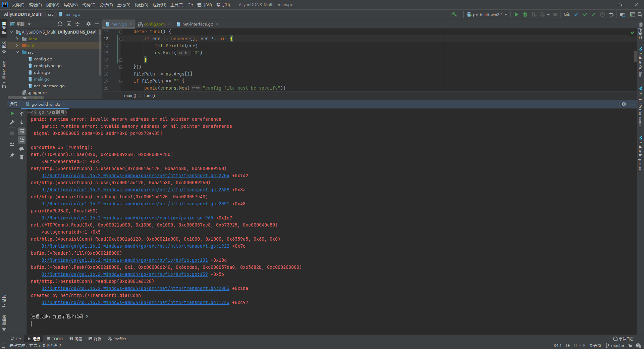This screenshot has width=644, height=349.
Task: Toggle the Flutter Outline side panel
Action: point(640,63)
